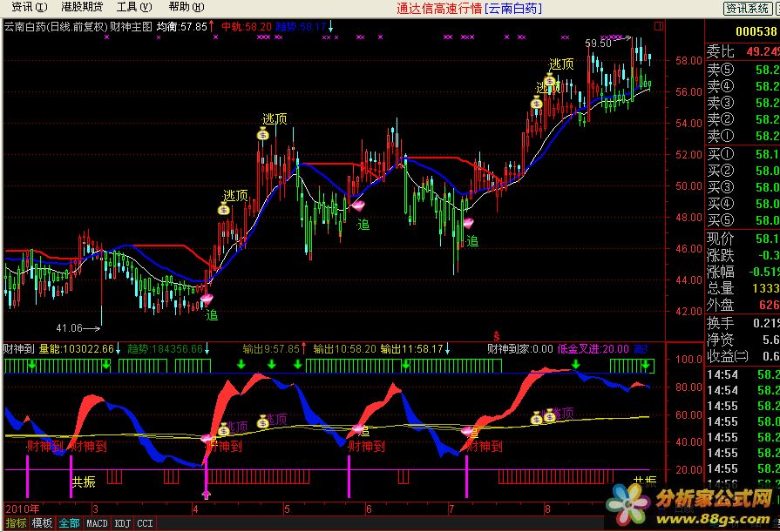The width and height of the screenshot is (780, 532).
Task: Click the 通达信高速行情 window title
Action: pyautogui.click(x=439, y=8)
